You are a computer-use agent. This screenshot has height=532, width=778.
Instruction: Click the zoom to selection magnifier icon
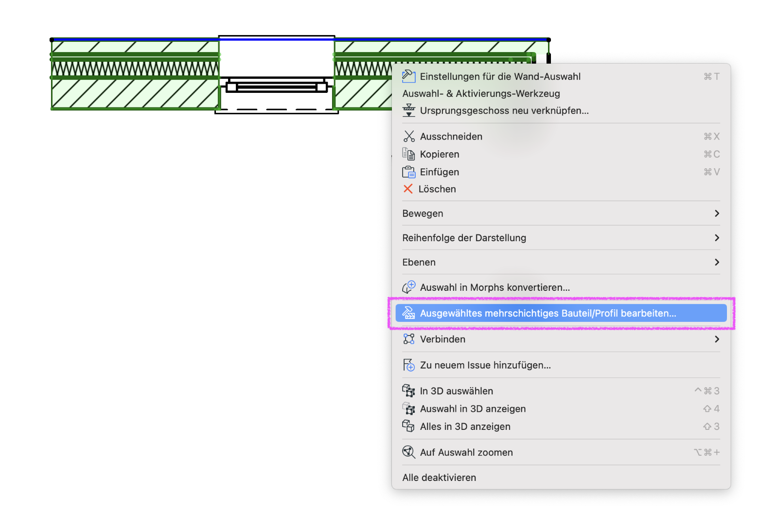click(x=408, y=452)
